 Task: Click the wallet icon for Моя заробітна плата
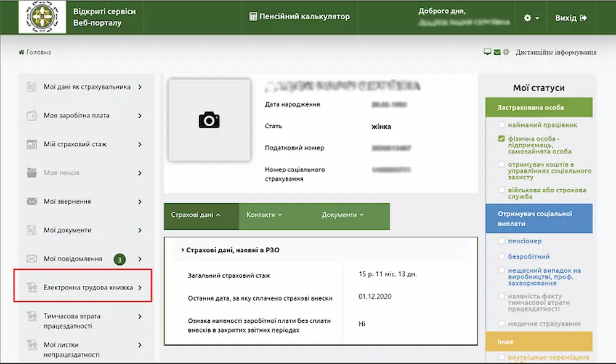click(32, 116)
